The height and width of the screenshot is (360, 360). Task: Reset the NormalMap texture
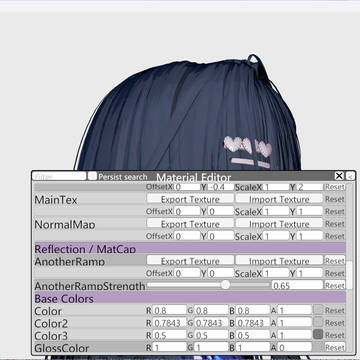[x=335, y=224]
